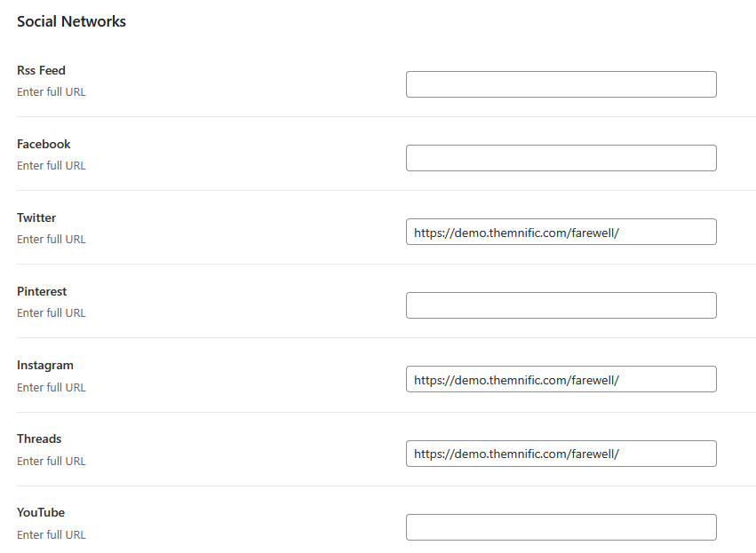Select the empty Pinterest URL input
756x553 pixels.
click(x=561, y=305)
